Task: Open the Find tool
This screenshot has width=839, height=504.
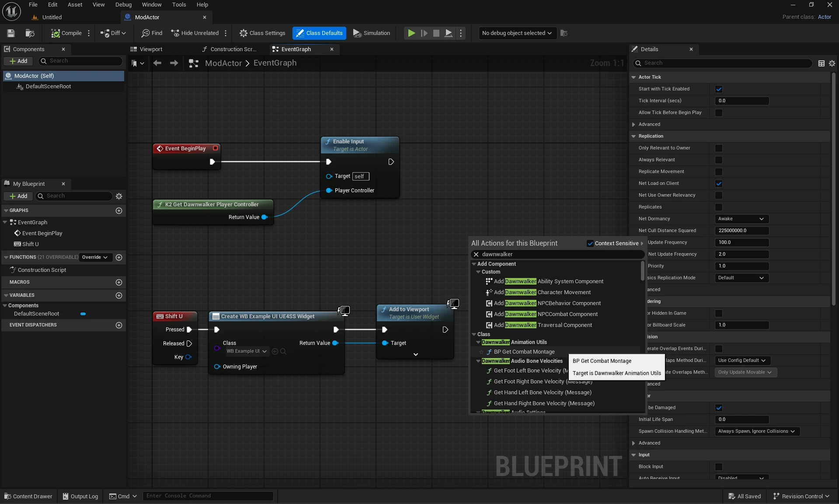Action: click(152, 33)
